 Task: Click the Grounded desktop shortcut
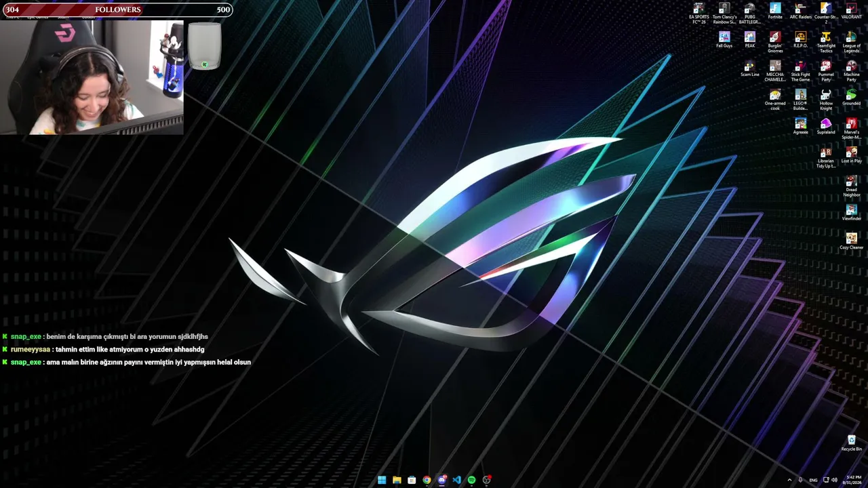[x=851, y=98]
